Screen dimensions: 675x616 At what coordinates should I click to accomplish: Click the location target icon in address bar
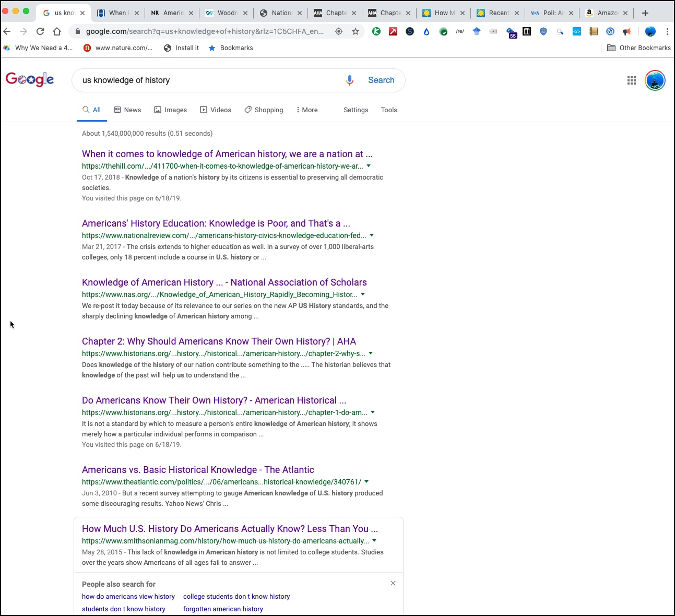click(339, 31)
